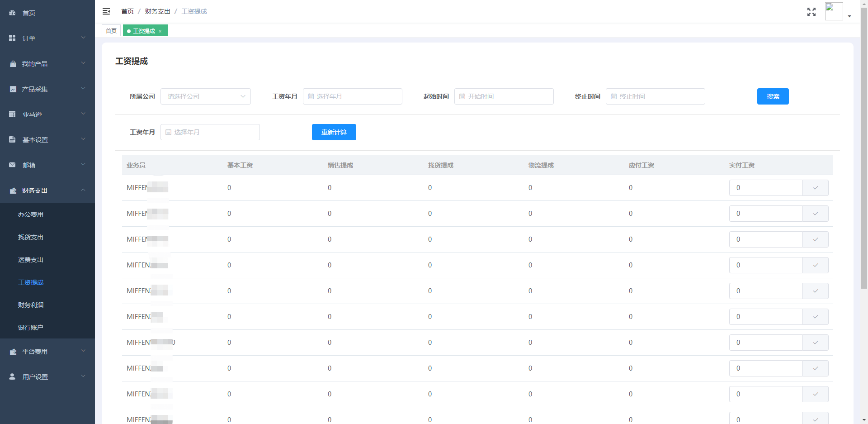Open the 所属公司 dropdown
This screenshot has height=424, width=868.
[x=206, y=96]
